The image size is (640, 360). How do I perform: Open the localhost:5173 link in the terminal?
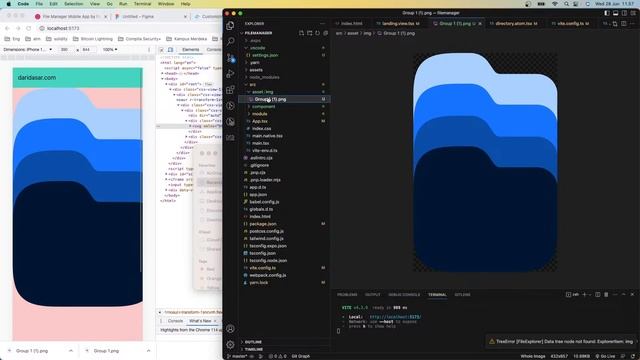395,317
